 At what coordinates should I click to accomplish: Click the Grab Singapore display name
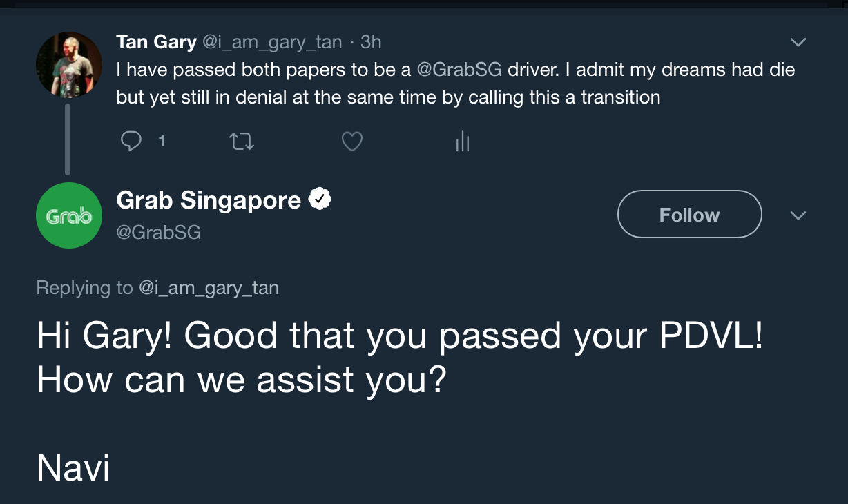[209, 200]
